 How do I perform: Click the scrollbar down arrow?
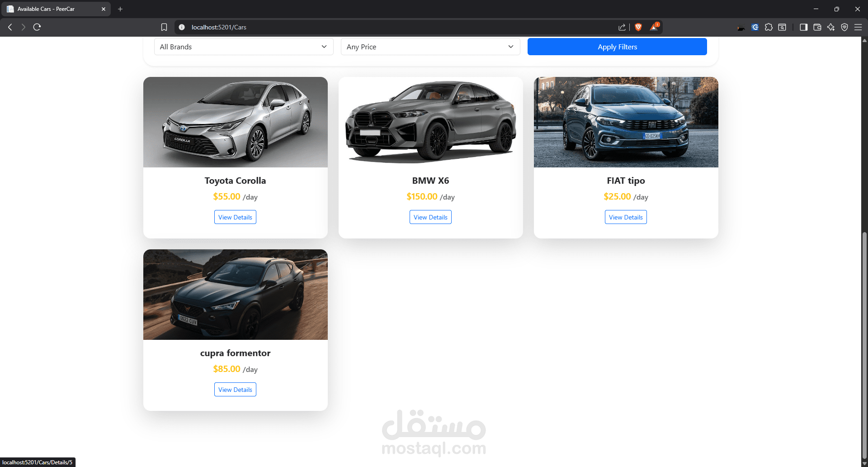tap(864, 462)
